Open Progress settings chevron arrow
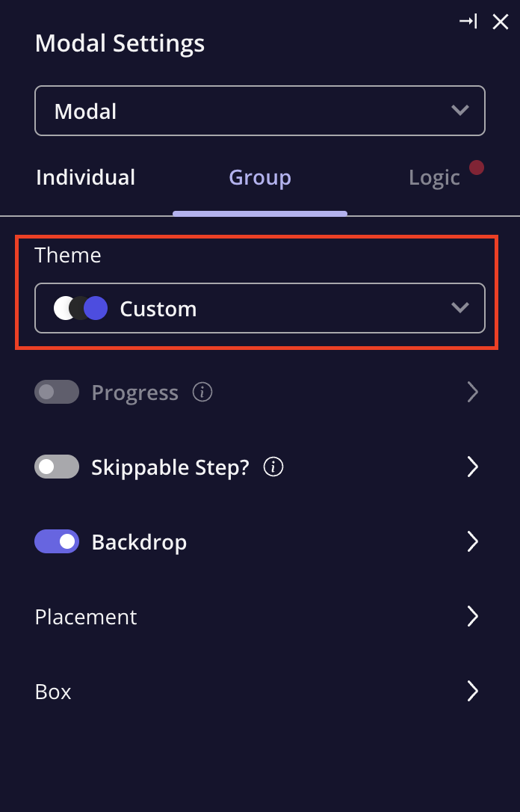 tap(472, 392)
